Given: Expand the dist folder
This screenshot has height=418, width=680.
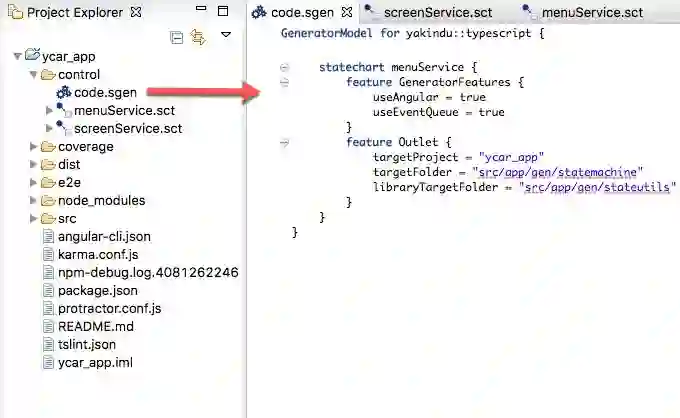Looking at the screenshot, I should coord(33,164).
